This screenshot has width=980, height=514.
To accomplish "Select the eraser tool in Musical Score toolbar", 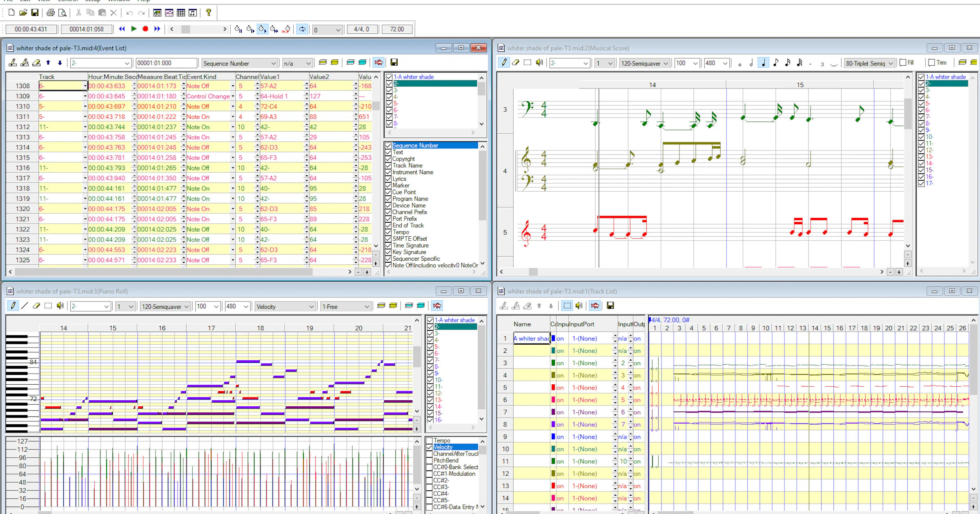I will tap(516, 62).
